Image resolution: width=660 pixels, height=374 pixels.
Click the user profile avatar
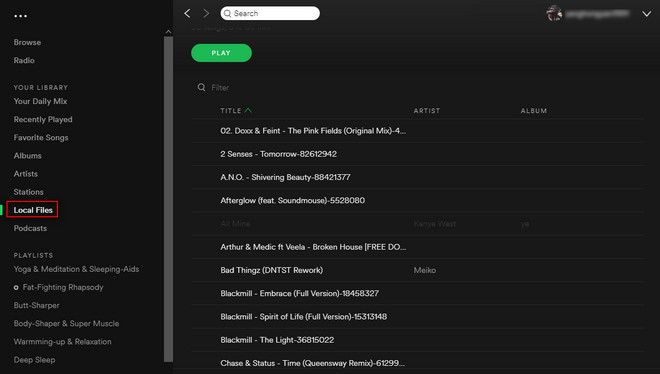pos(554,13)
